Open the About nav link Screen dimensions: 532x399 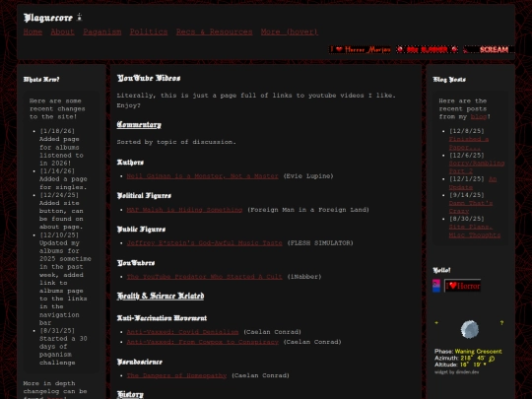[x=62, y=32]
